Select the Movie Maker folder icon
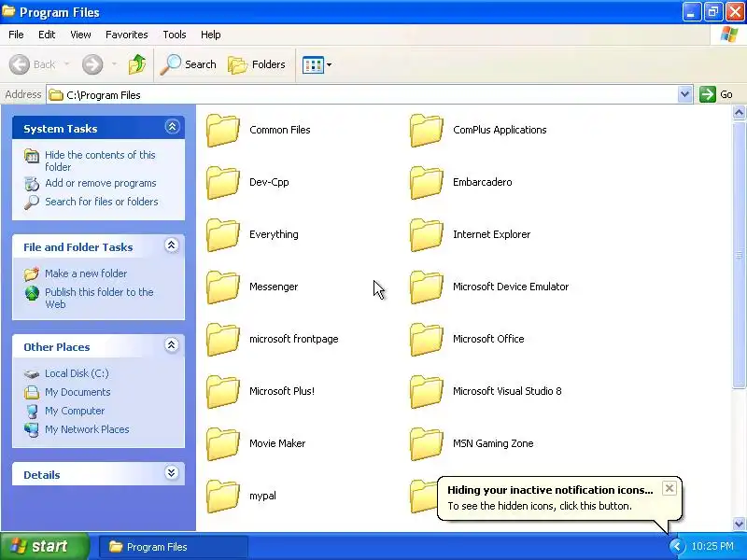 223,444
